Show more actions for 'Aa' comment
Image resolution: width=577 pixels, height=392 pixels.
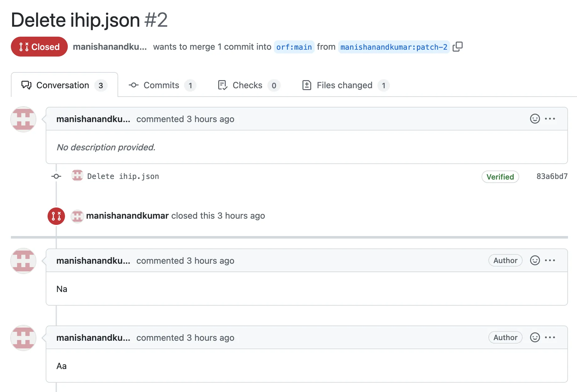pyautogui.click(x=550, y=338)
